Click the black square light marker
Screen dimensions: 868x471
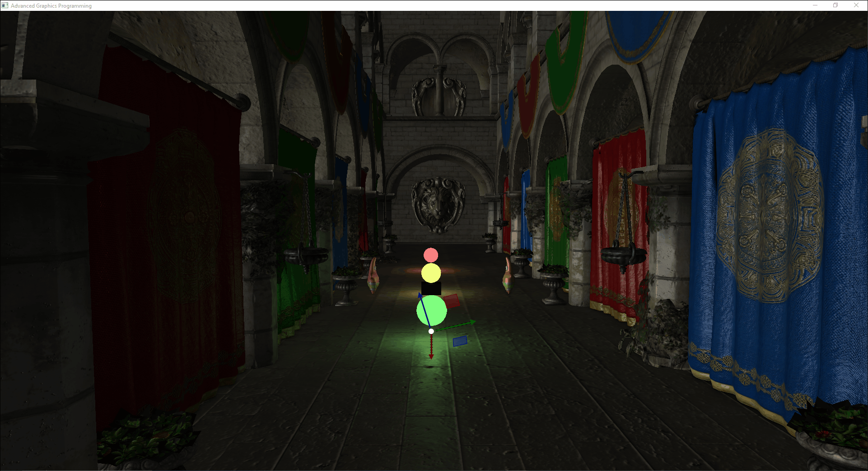tap(431, 288)
